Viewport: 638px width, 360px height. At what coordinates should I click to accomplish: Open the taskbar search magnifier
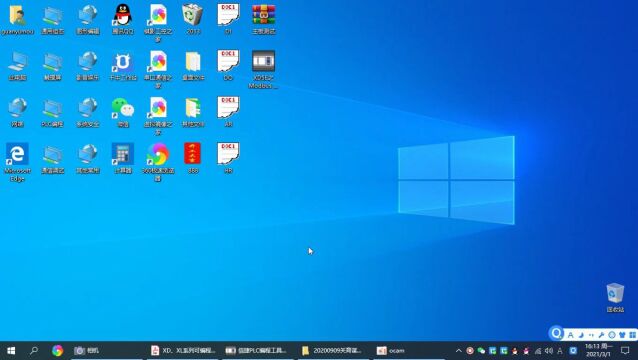pyautogui.click(x=34, y=350)
